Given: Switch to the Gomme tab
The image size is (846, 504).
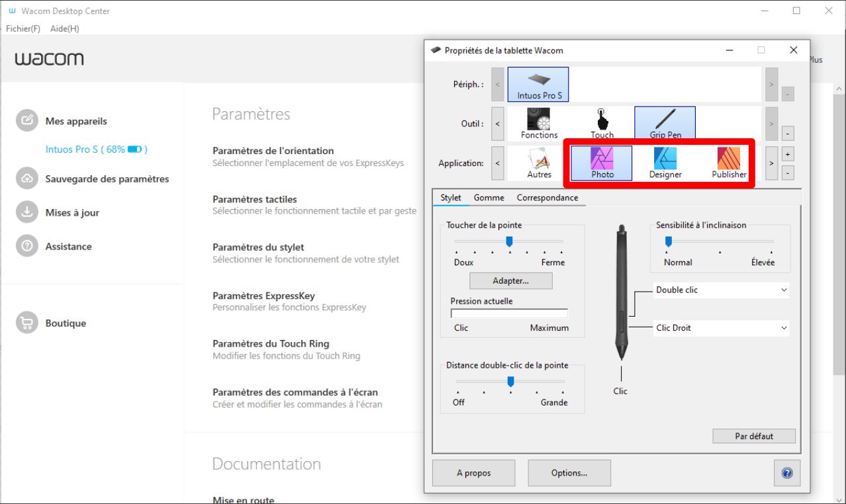Looking at the screenshot, I should pyautogui.click(x=489, y=198).
